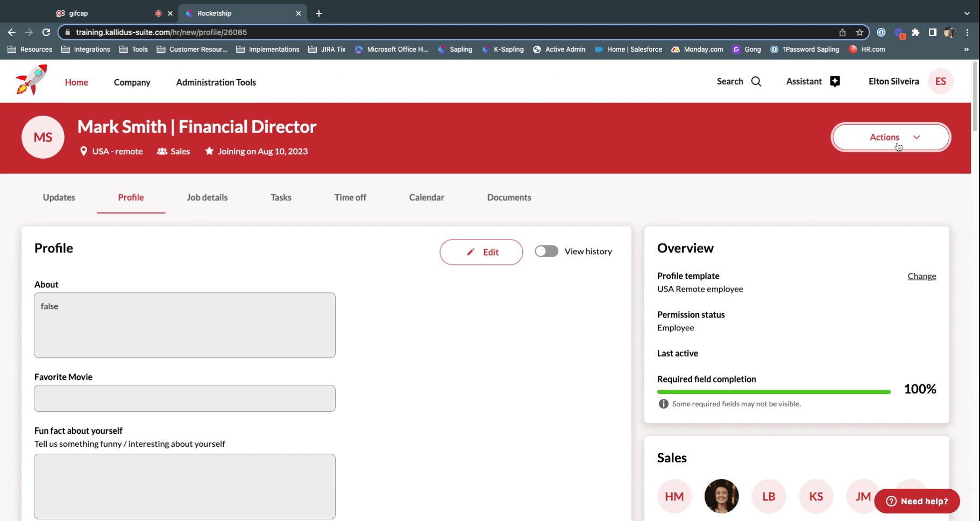This screenshot has width=980, height=521.
Task: Click the Change profile template link
Action: [921, 276]
